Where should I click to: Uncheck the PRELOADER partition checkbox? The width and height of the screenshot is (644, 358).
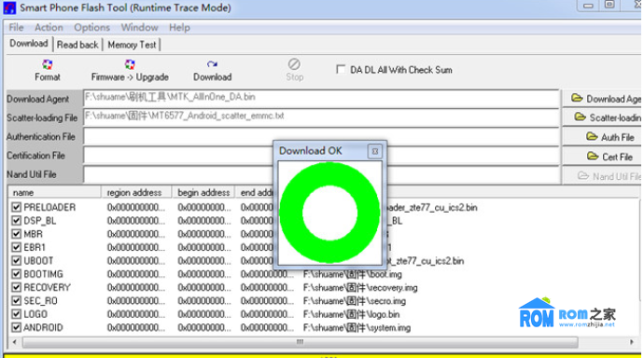[x=16, y=207]
